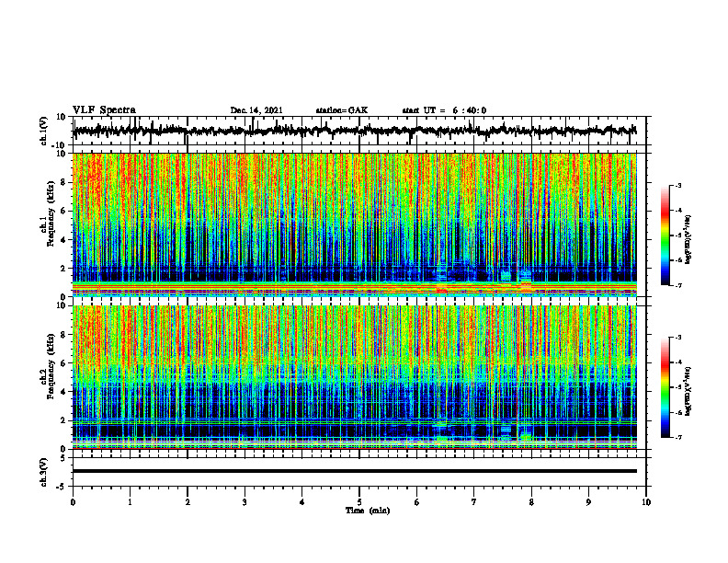Click the ch.3 flat voltage trace
Image resolution: width=728 pixels, height=563 pixels.
(x=355, y=471)
